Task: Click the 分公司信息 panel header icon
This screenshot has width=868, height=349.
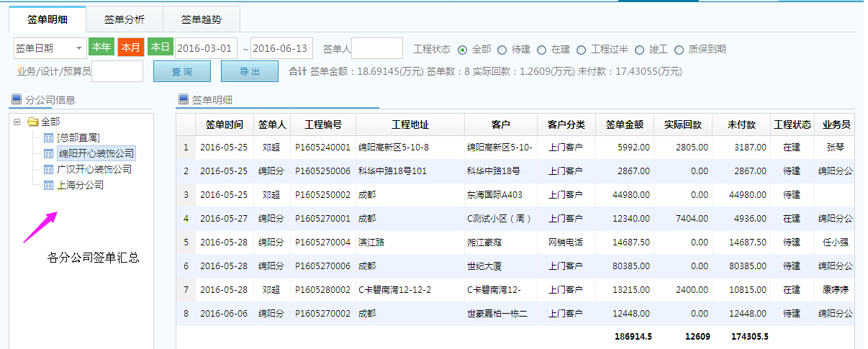Action: 17,99
